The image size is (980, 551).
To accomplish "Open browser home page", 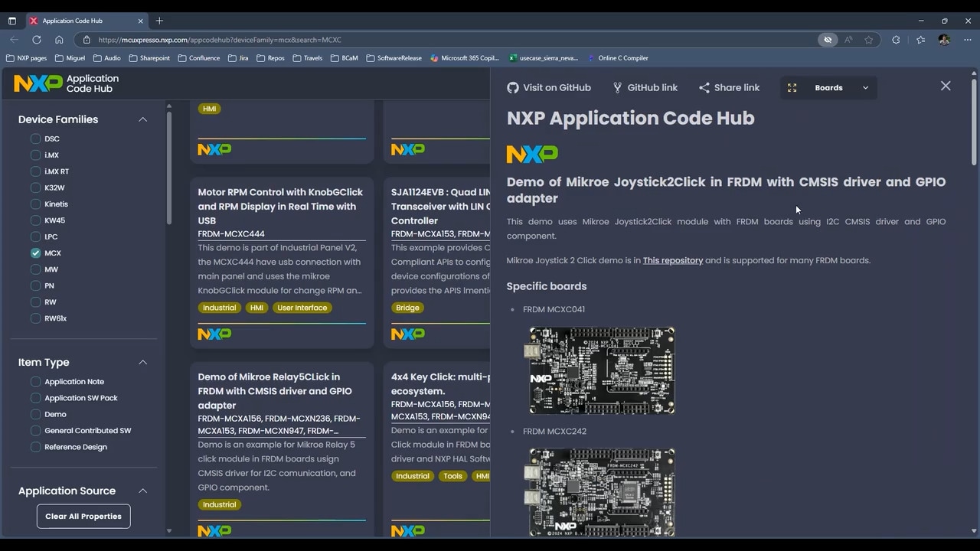I will click(x=59, y=40).
